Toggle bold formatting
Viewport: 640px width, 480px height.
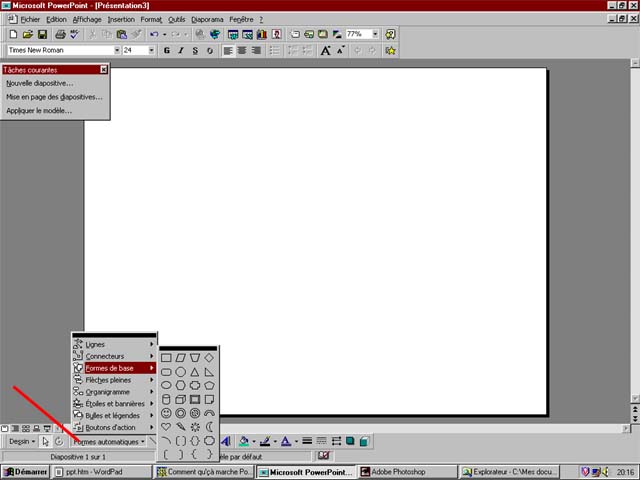pyautogui.click(x=166, y=50)
